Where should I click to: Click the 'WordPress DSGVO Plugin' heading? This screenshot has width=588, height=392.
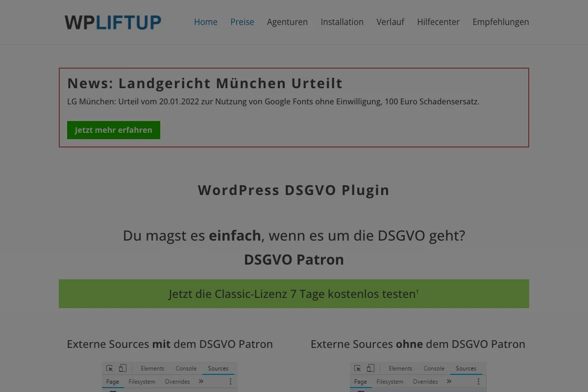pyautogui.click(x=294, y=190)
